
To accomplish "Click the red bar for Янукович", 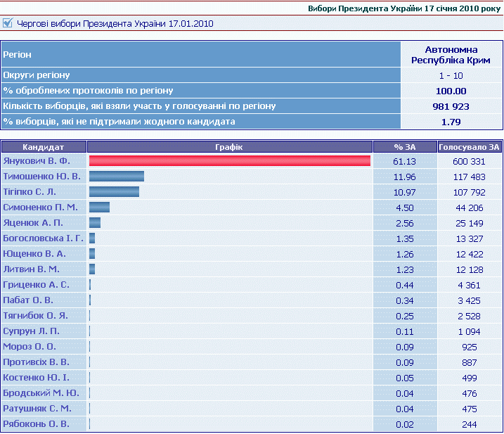I will (229, 161).
